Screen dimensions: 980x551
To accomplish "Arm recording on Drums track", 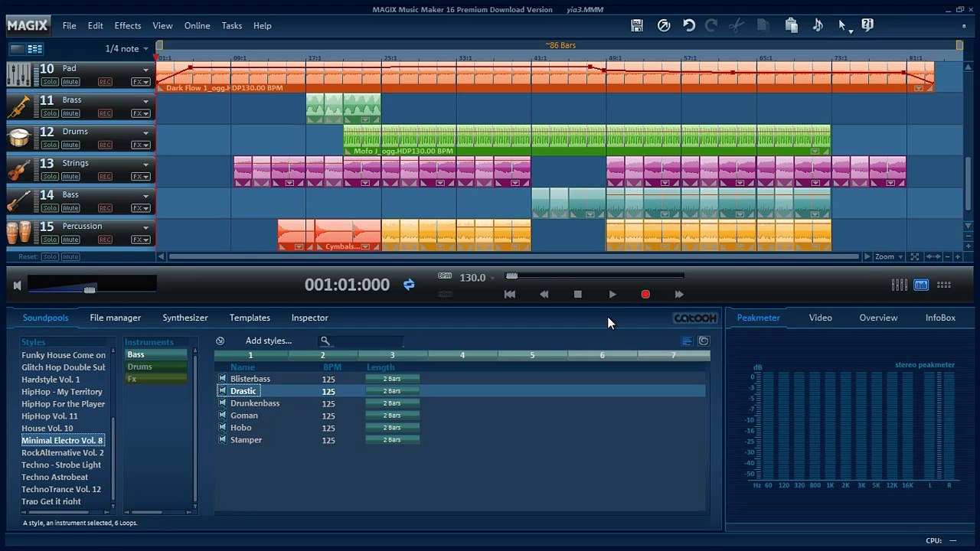I will [x=105, y=145].
